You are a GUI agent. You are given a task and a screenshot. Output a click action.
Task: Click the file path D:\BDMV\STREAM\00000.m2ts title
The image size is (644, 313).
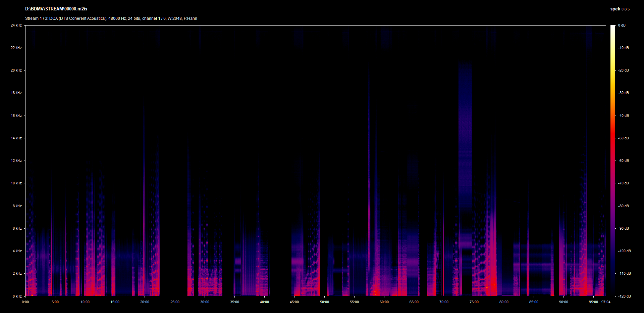point(56,9)
